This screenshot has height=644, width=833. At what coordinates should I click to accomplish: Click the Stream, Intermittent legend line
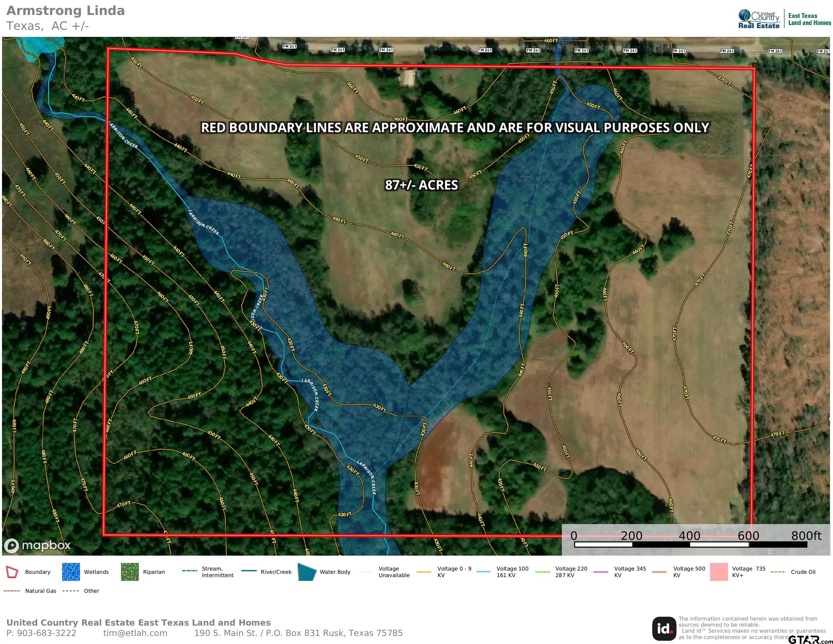coord(190,571)
